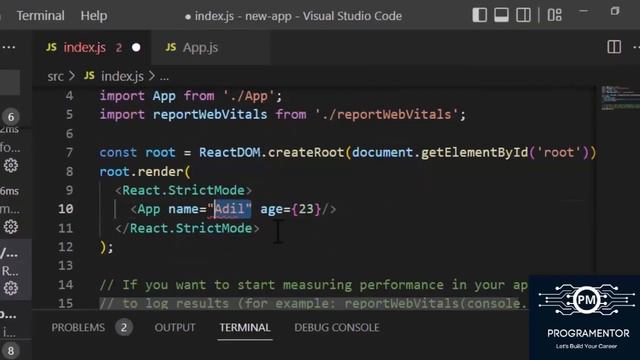Click the sidebar badge showing 6
Image resolution: width=640 pixels, height=360 pixels.
click(11, 117)
